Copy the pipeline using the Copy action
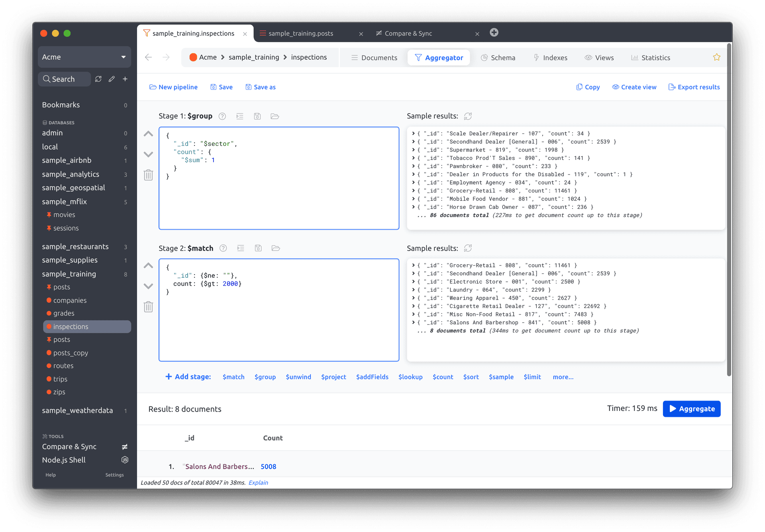The height and width of the screenshot is (532, 765). [x=588, y=87]
